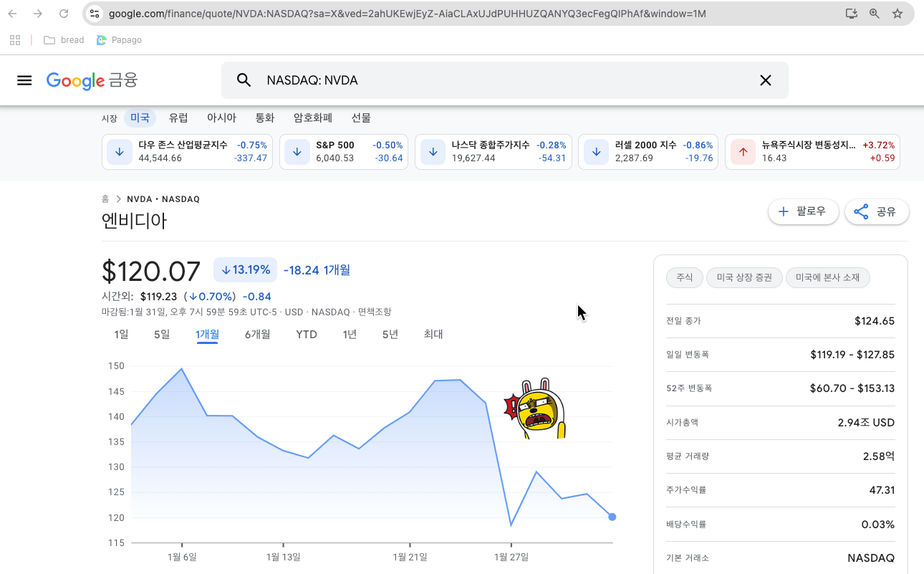
Task: Reload the page
Action: pos(64,14)
